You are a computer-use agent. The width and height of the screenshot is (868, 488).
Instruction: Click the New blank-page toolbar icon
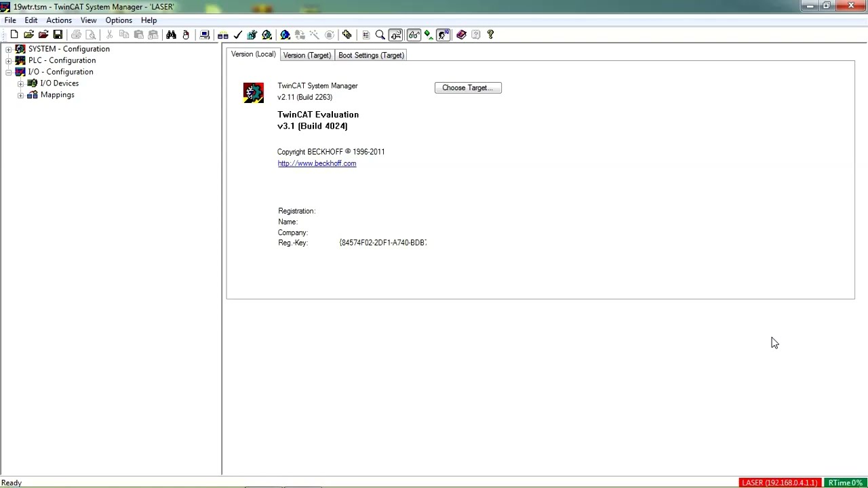(x=14, y=35)
